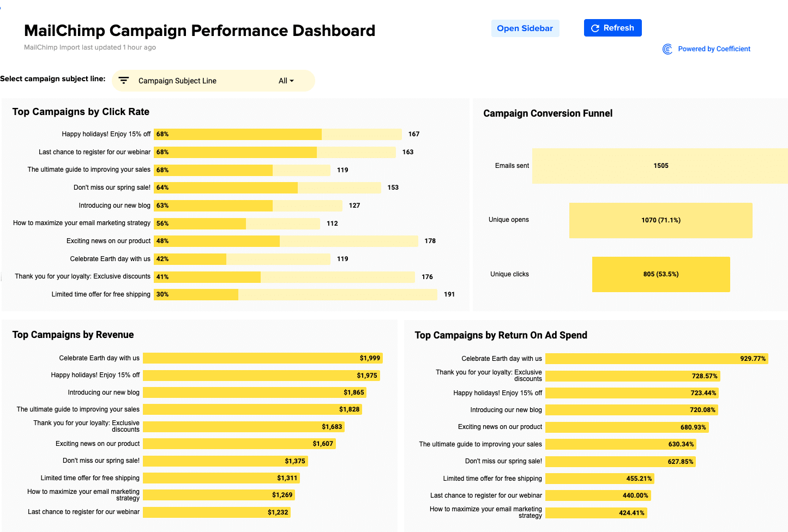Screen dimensions: 788x532
Task: Click Last chance to register label in Click Rate
Action: (94, 152)
